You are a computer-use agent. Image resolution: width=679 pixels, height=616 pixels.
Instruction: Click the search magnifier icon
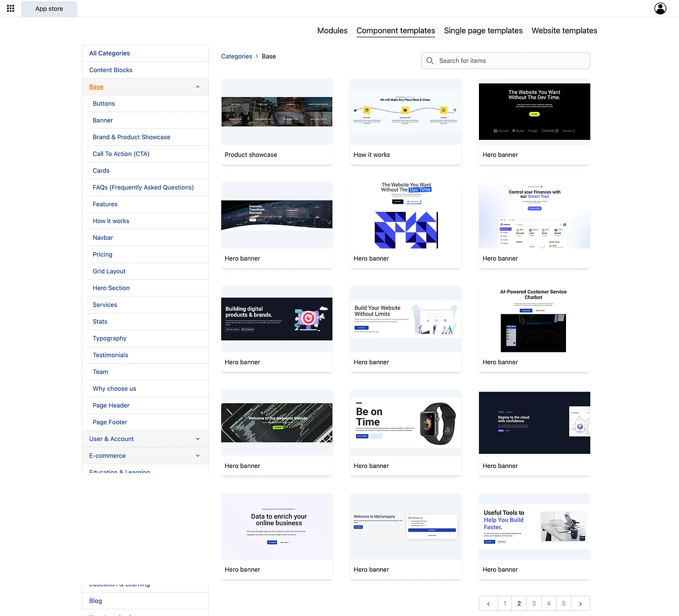point(430,61)
